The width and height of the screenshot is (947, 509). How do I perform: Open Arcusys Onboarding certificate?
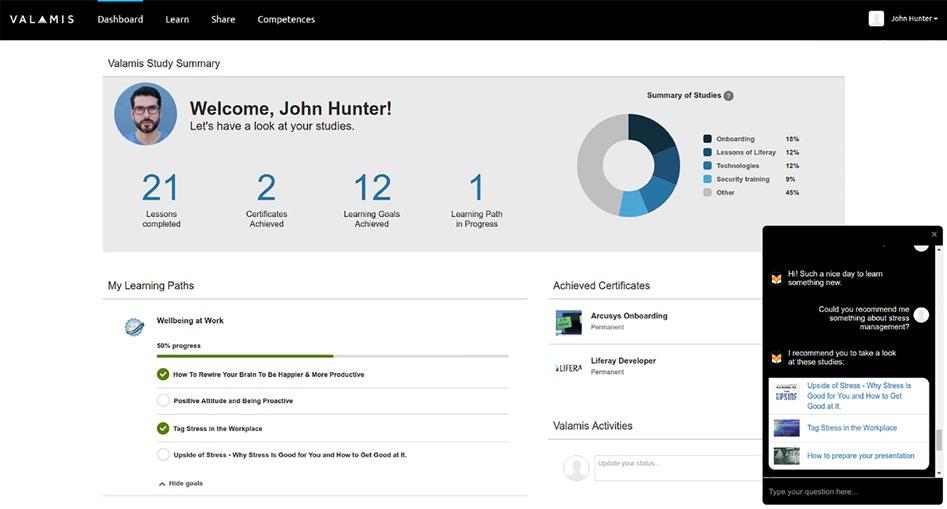(x=629, y=316)
